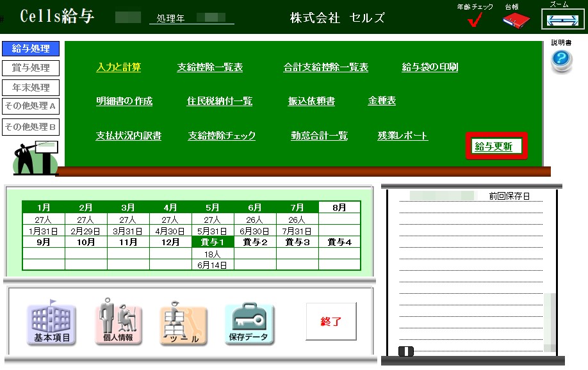
Task: Select the 8月 month cell
Action: click(339, 207)
